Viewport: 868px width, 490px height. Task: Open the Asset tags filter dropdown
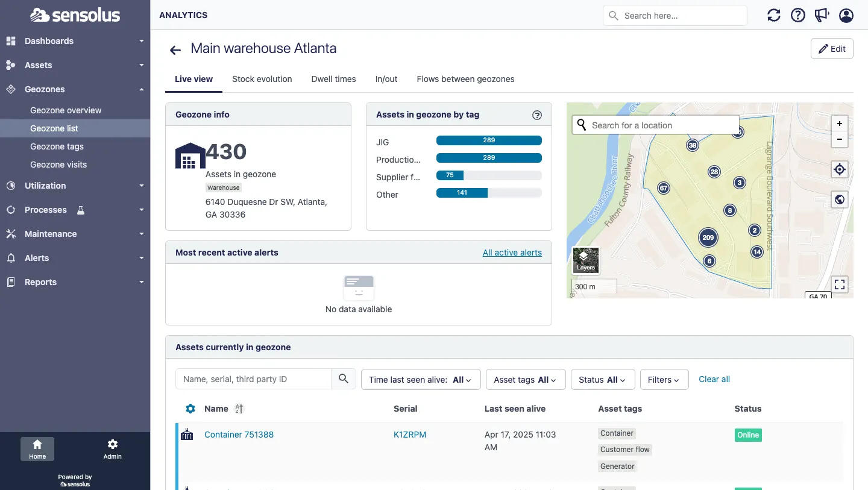[526, 380]
